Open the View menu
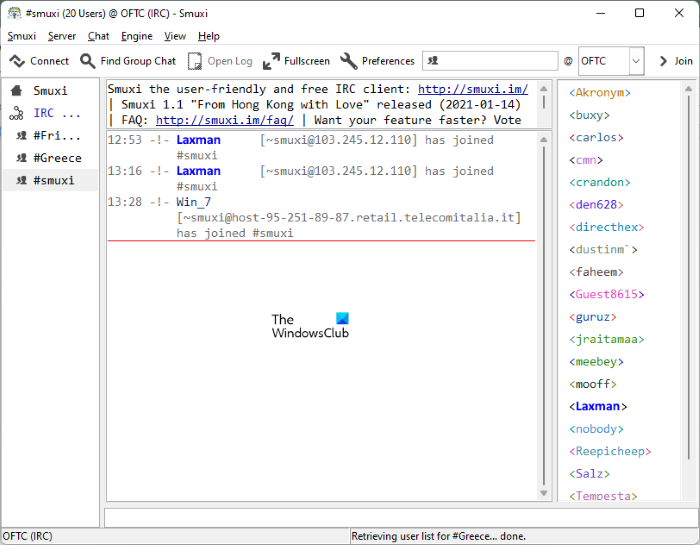This screenshot has width=700, height=545. point(175,36)
